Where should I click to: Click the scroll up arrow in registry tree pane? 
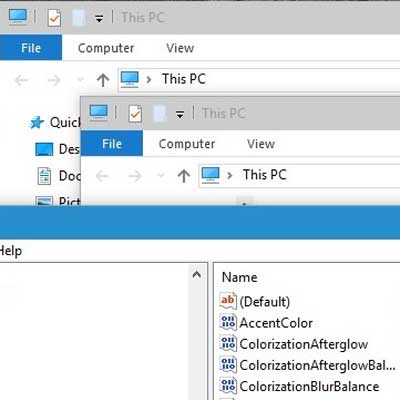point(197,275)
